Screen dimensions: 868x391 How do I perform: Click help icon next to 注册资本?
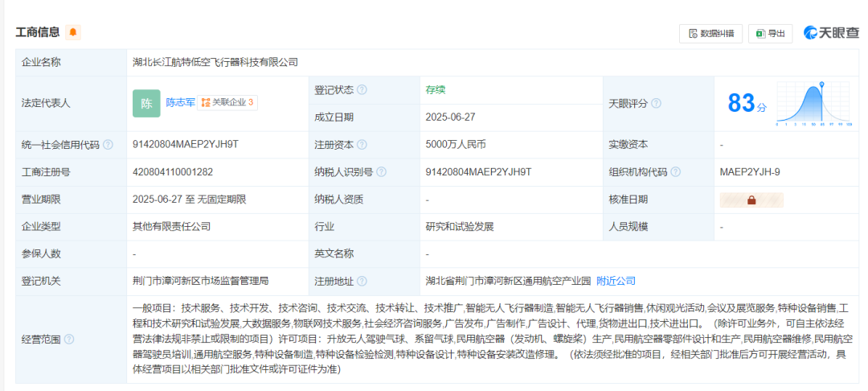(362, 145)
